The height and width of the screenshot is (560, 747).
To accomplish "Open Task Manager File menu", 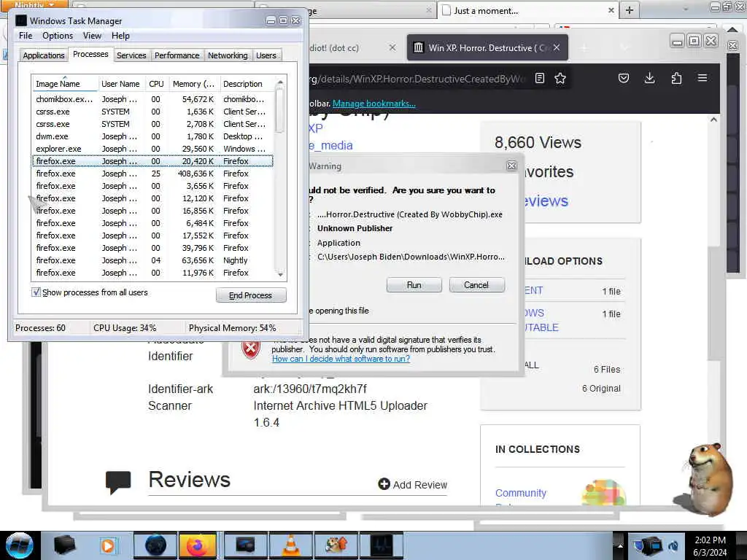I will (26, 36).
